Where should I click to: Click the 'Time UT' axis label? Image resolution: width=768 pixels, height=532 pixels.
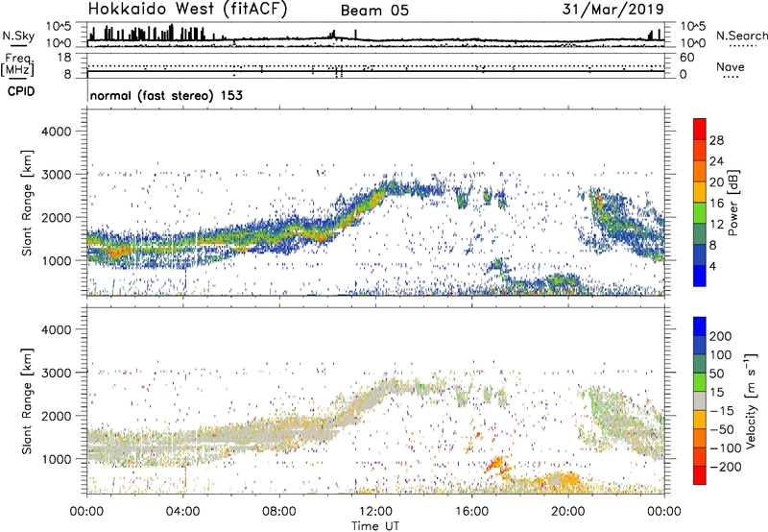(375, 525)
